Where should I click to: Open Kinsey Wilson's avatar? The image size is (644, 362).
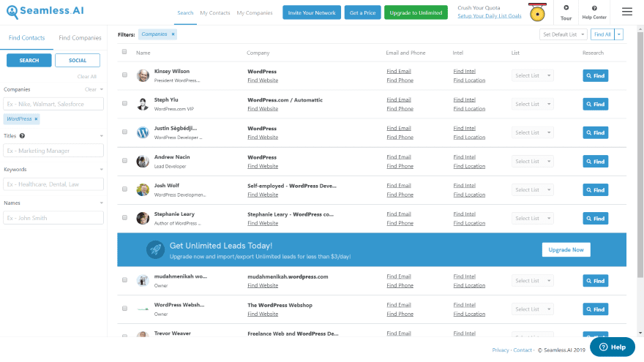pos(143,75)
